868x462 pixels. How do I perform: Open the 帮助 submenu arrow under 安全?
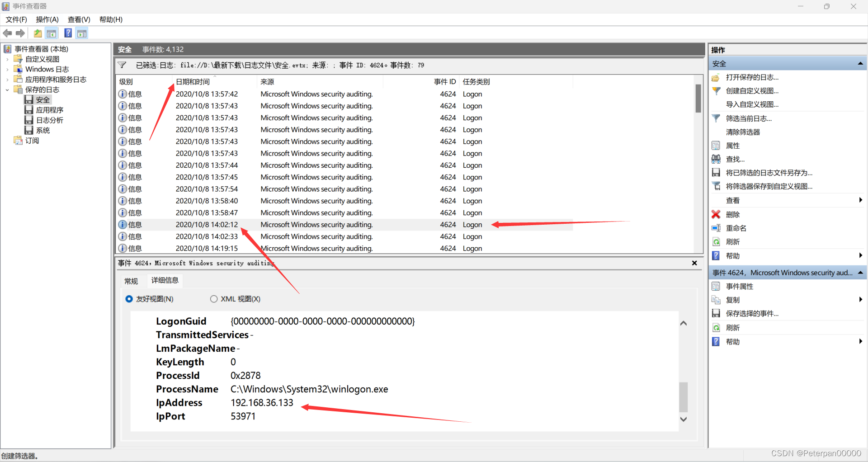point(860,256)
